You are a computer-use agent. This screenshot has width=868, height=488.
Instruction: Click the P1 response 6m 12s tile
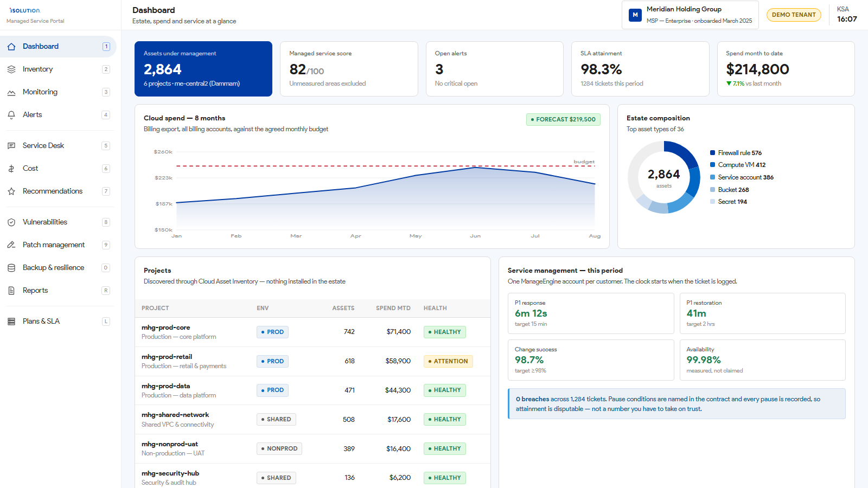[x=591, y=313]
